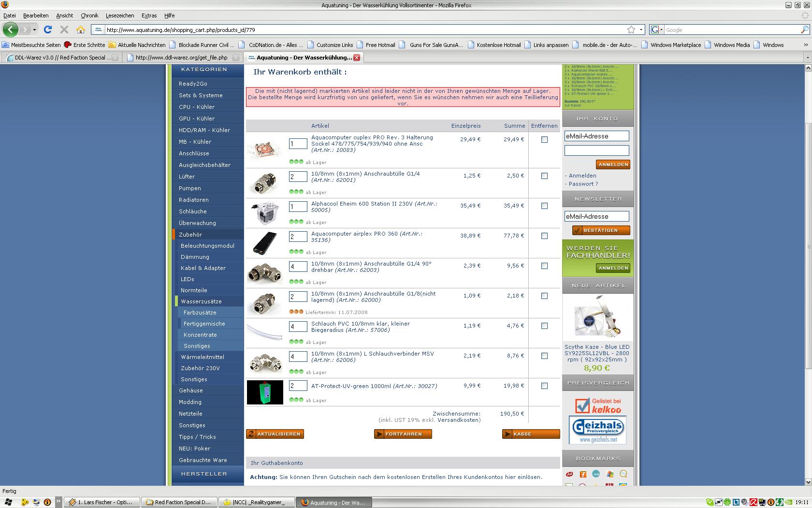812x508 pixels.
Task: Switch to the ddl-warez.org get_file.php tab
Action: [182, 58]
